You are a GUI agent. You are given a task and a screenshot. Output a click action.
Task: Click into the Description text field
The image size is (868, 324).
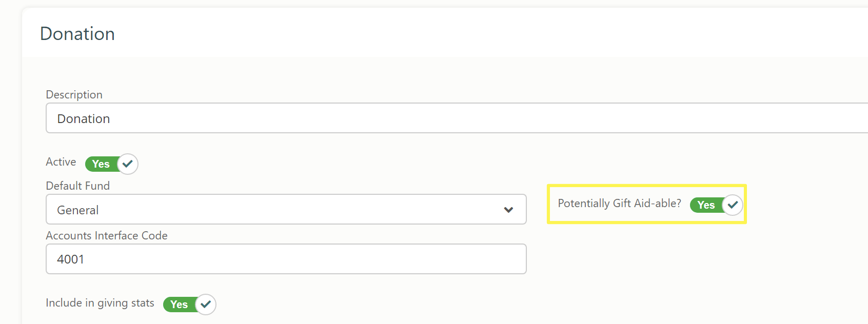coord(457,118)
